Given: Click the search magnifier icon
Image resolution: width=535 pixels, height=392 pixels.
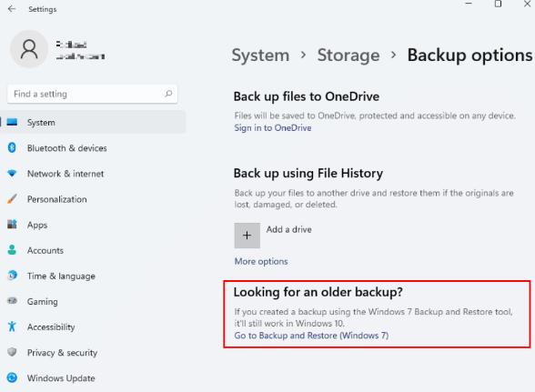Looking at the screenshot, I should (168, 94).
